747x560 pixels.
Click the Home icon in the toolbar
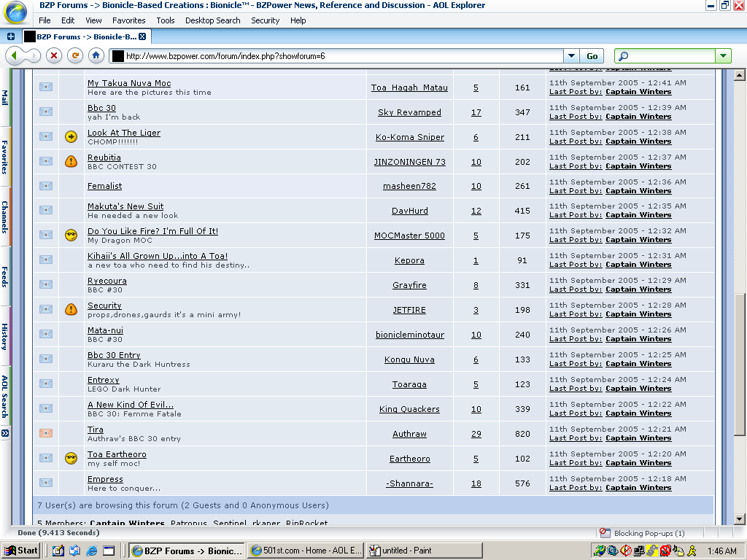pyautogui.click(x=95, y=55)
